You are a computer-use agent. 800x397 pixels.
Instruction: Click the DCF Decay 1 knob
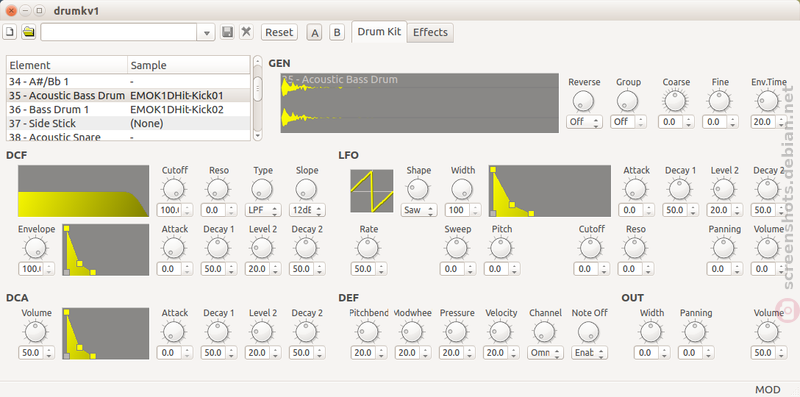click(x=218, y=249)
